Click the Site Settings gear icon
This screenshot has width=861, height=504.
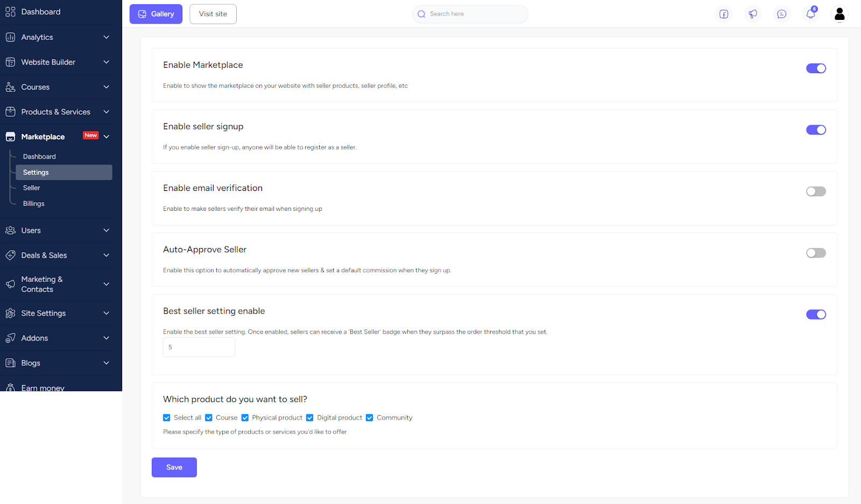click(x=10, y=313)
